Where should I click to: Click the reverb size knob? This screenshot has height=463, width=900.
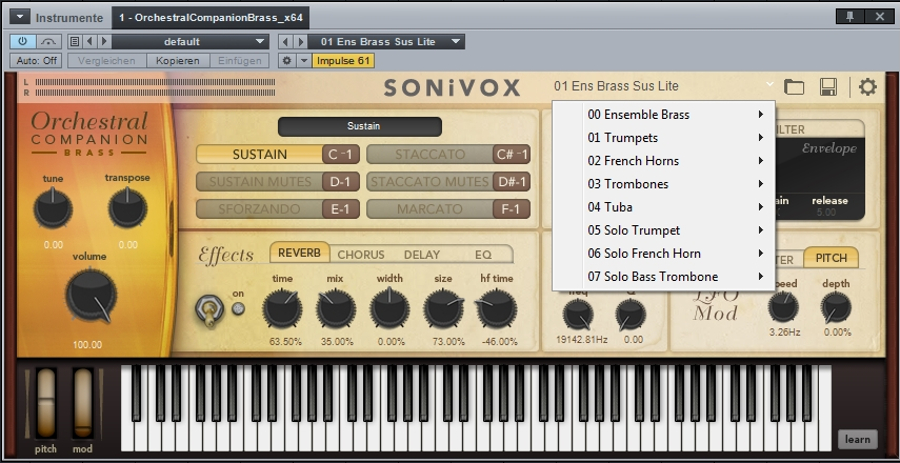[443, 309]
